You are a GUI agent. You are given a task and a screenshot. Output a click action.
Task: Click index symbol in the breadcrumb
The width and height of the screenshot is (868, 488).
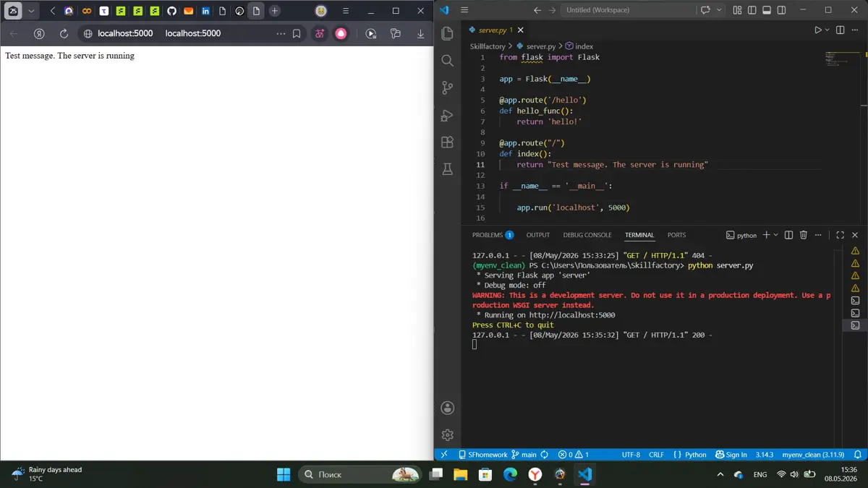coord(579,46)
